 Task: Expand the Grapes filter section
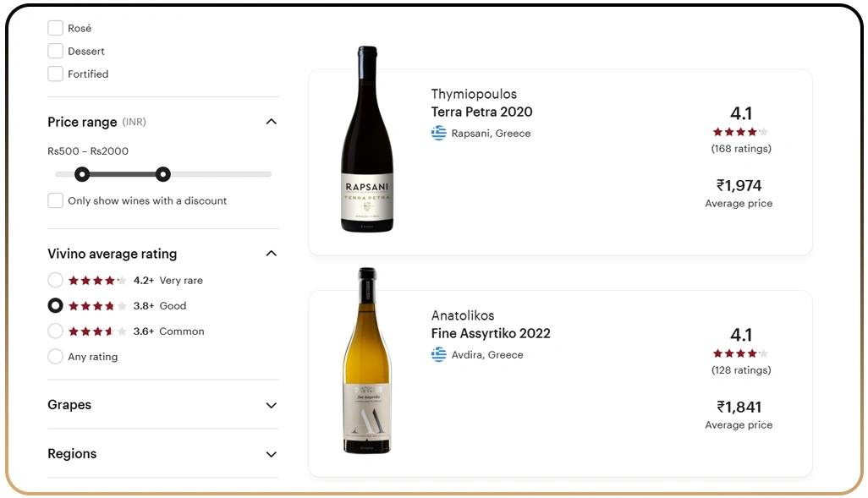(x=271, y=406)
